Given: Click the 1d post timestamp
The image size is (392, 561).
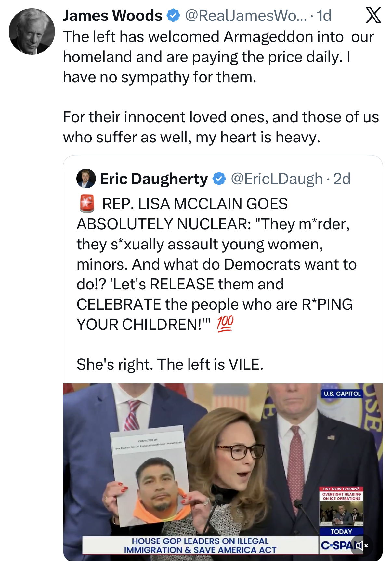Looking at the screenshot, I should click(324, 16).
